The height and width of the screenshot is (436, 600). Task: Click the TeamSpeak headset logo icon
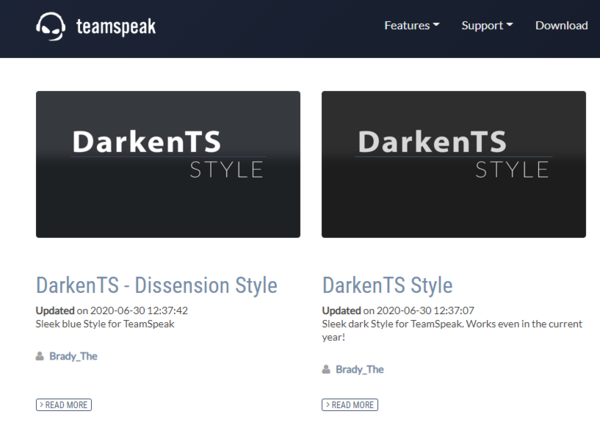pos(51,26)
